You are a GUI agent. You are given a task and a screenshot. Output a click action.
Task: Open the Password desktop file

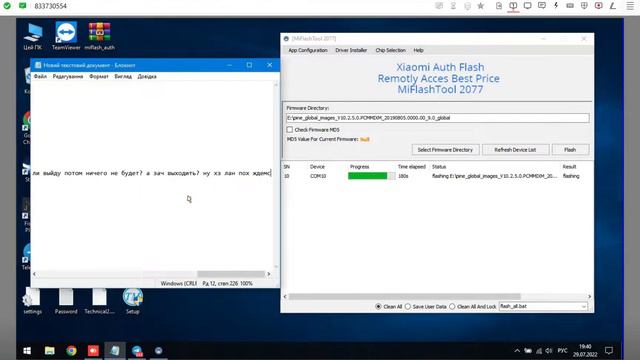pos(66,301)
